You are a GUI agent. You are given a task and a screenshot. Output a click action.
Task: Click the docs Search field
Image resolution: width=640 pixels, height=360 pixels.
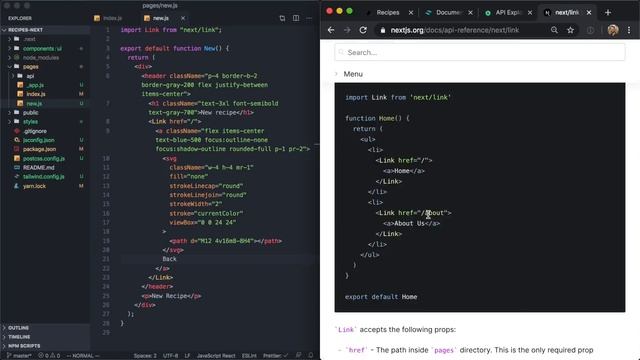click(x=480, y=52)
